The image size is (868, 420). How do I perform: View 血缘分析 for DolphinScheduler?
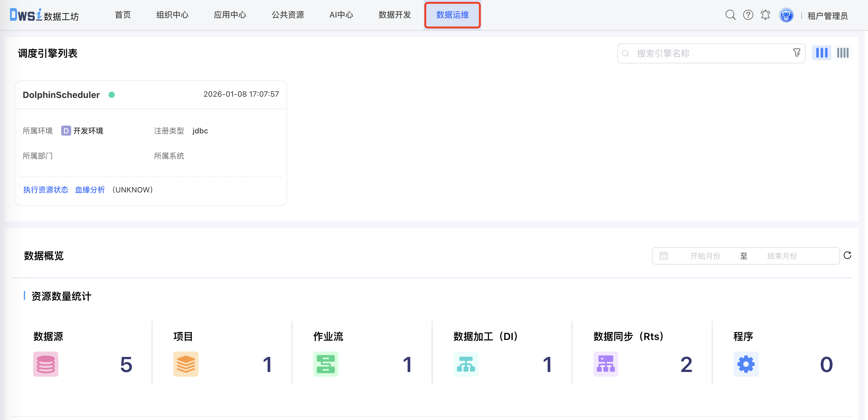[x=90, y=190]
